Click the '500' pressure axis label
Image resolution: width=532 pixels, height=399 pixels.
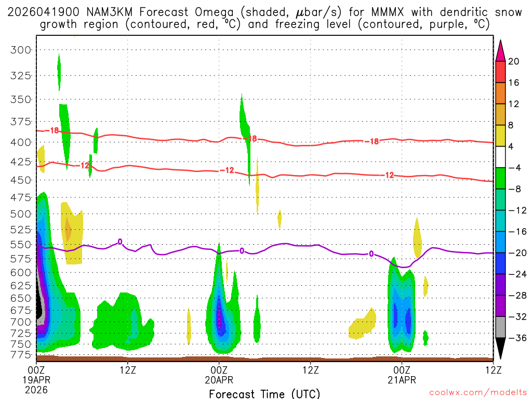pos(21,214)
